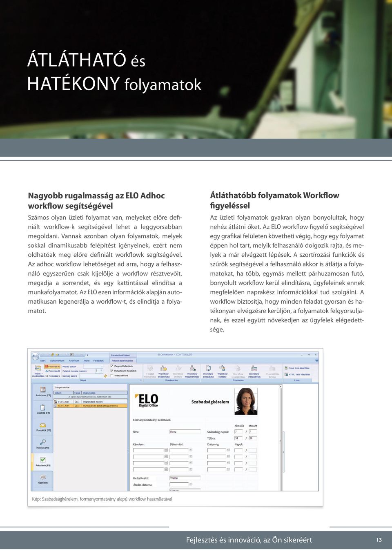Open the Dokumentum ribbon tab

click(x=57, y=361)
